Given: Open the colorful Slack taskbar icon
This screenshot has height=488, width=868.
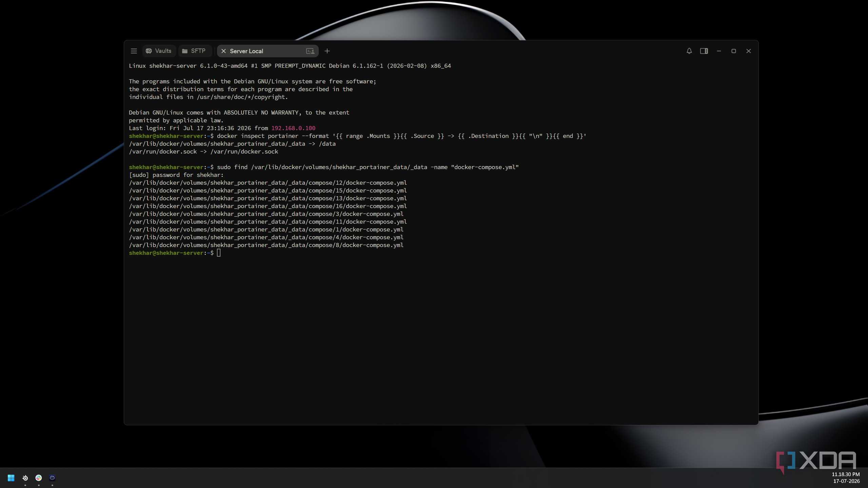Looking at the screenshot, I should tap(39, 478).
